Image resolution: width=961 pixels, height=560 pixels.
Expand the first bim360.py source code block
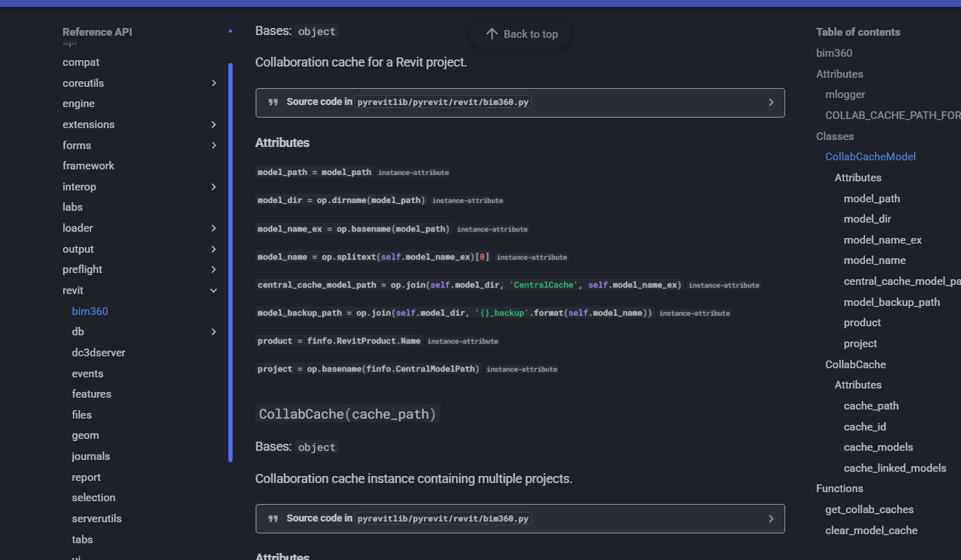(x=770, y=102)
